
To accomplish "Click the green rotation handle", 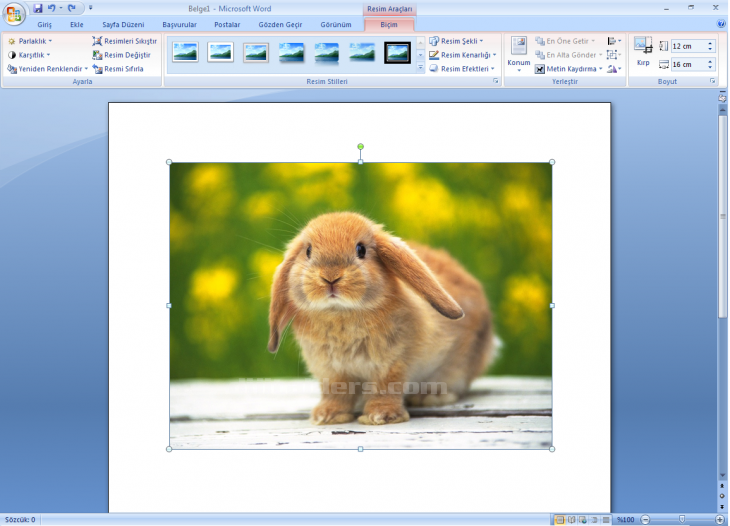I will [x=360, y=147].
